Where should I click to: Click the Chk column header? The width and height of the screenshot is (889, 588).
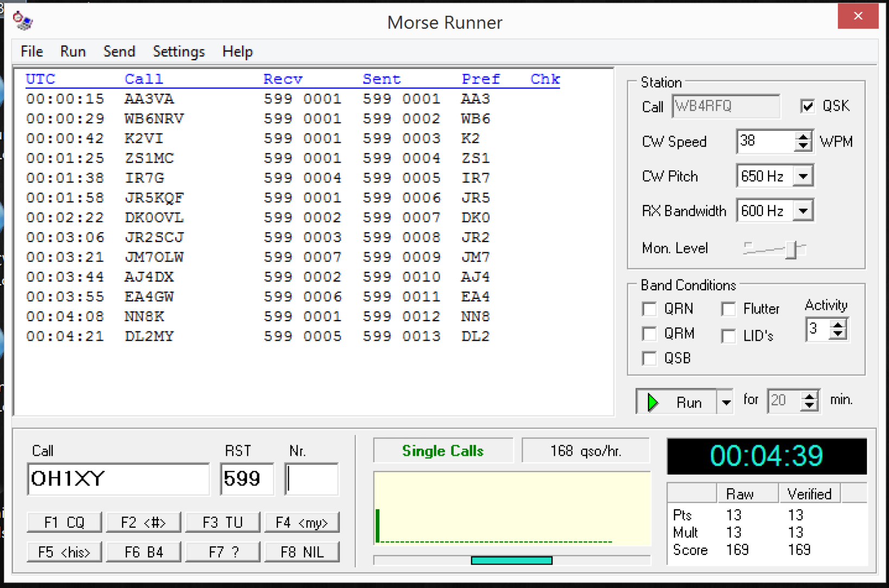click(x=545, y=79)
